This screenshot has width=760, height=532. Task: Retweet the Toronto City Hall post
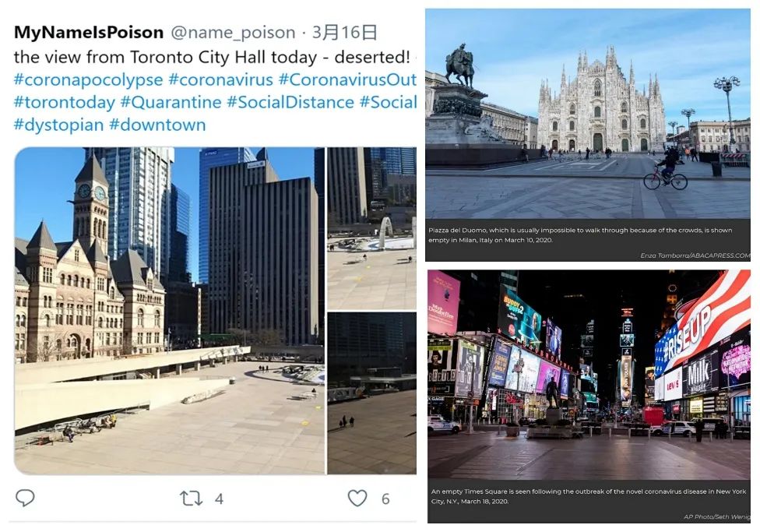pos(191,499)
